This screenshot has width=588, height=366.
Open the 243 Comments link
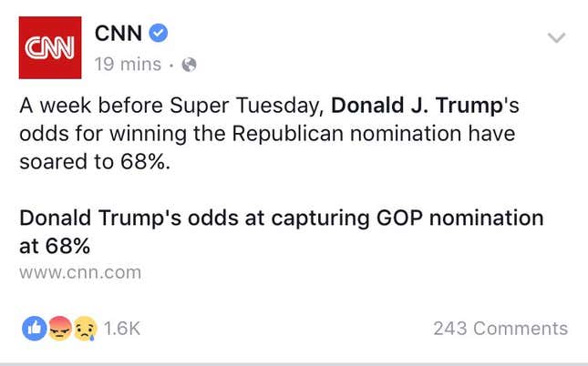[500, 329]
